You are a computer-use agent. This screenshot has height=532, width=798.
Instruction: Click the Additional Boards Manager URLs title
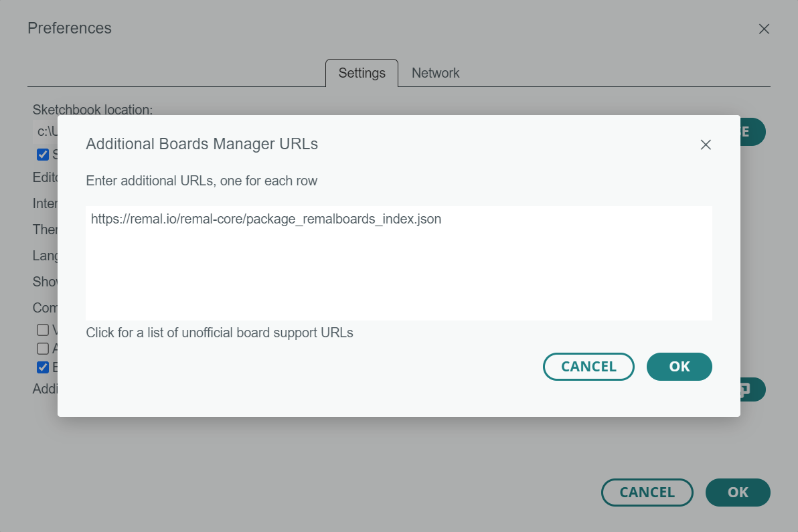[x=202, y=144]
